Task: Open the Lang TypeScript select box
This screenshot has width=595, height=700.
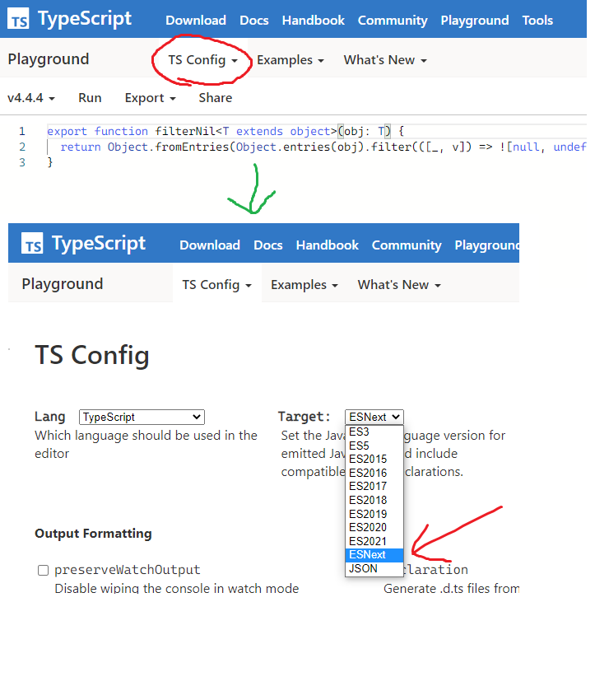Action: [x=142, y=417]
